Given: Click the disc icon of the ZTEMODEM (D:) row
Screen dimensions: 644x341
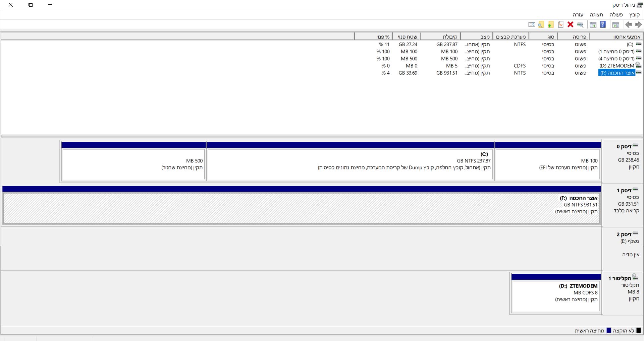Looking at the screenshot, I should 638,65.
